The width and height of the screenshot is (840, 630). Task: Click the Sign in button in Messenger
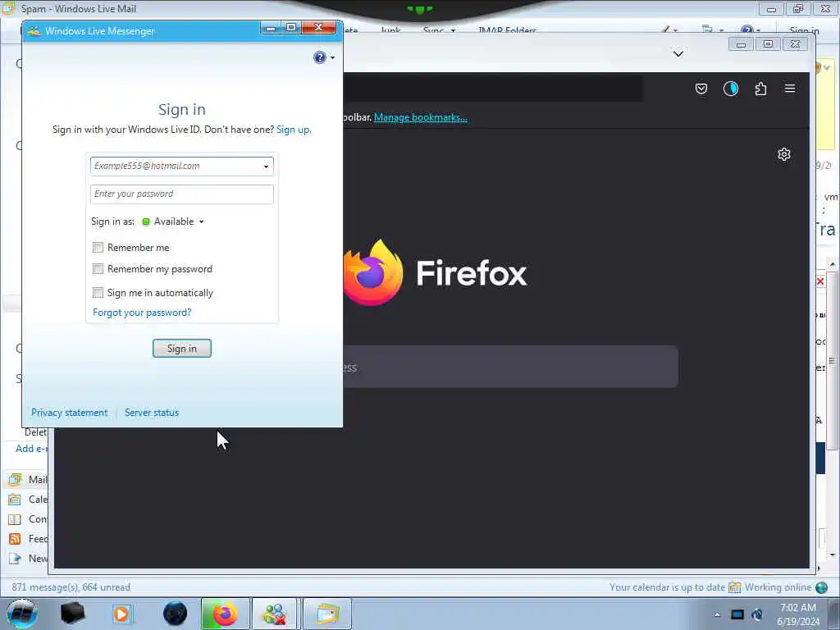coord(181,349)
